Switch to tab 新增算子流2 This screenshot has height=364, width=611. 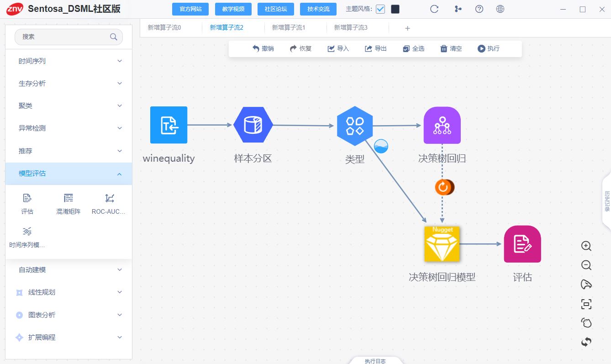(226, 27)
